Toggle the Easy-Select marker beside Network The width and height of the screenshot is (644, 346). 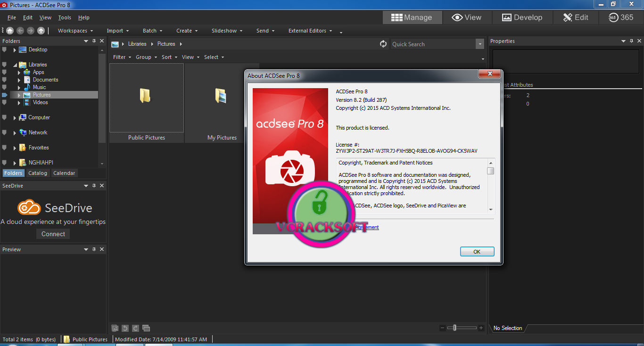(x=4, y=132)
